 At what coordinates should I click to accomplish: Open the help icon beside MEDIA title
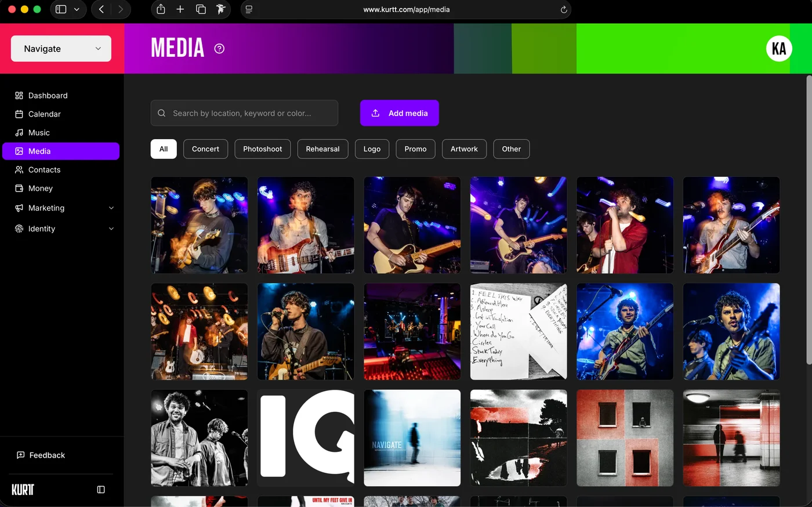pyautogui.click(x=219, y=49)
